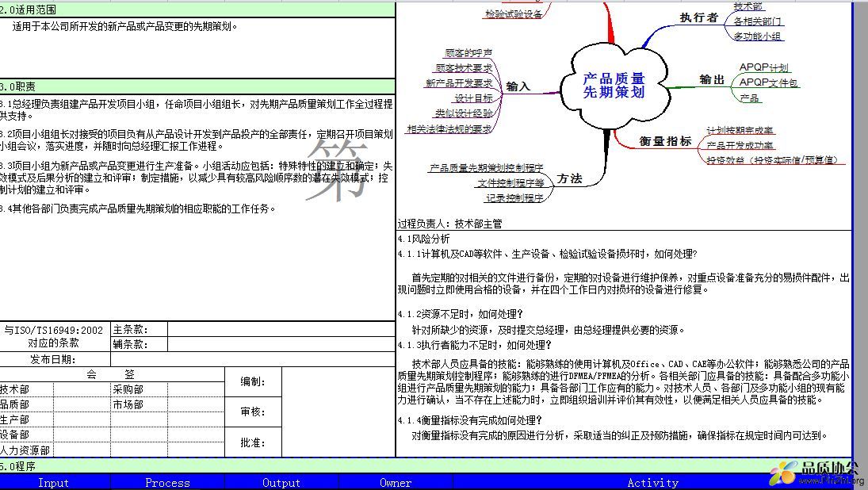
Task: Click the "方法" branch label
Action: (570, 178)
